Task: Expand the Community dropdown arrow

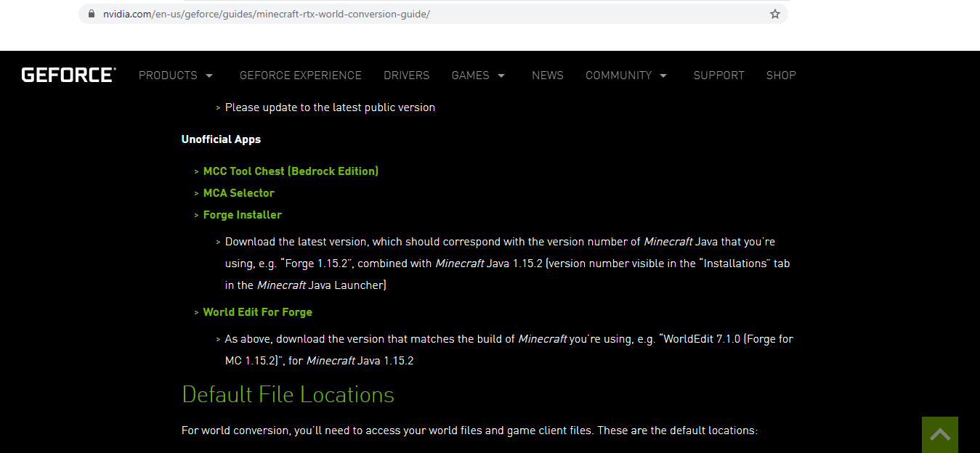Action: coord(663,75)
